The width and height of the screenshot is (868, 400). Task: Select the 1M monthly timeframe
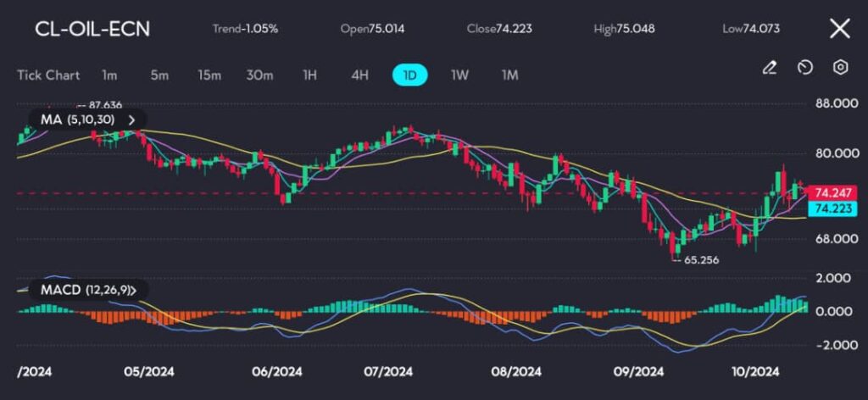(509, 75)
